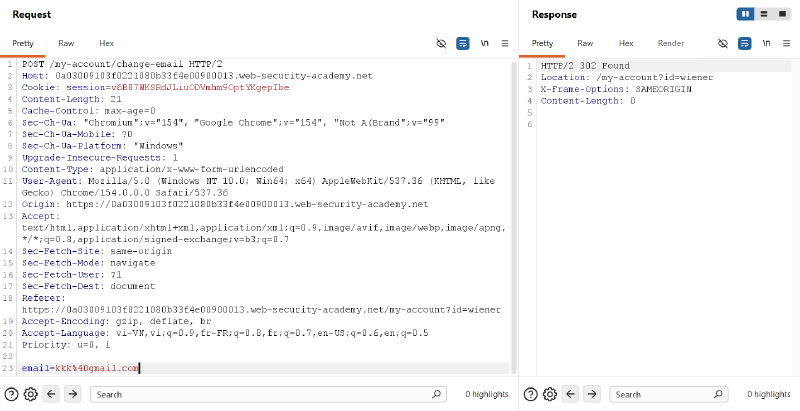
Task: Click the Priority: u=0, i header
Action: tap(66, 345)
